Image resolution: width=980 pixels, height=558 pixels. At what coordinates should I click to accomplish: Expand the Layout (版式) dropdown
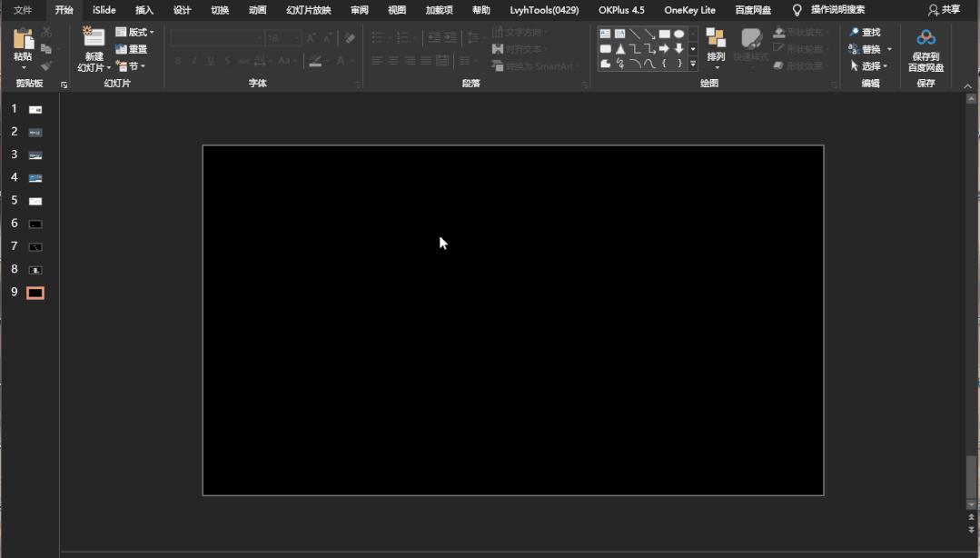[x=134, y=32]
